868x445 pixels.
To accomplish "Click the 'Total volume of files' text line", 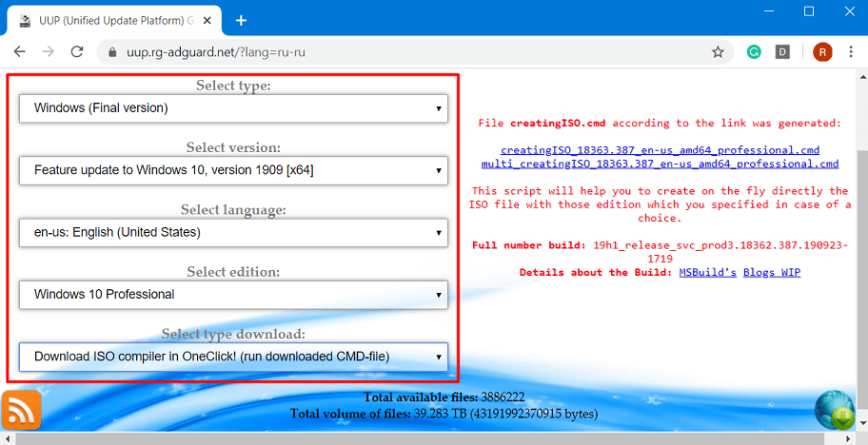I will pos(444,414).
